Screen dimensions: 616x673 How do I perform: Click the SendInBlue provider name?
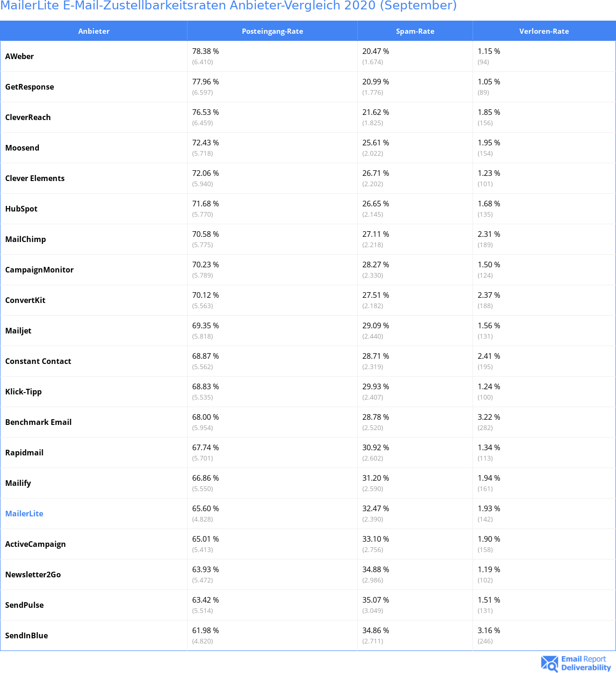coord(27,635)
